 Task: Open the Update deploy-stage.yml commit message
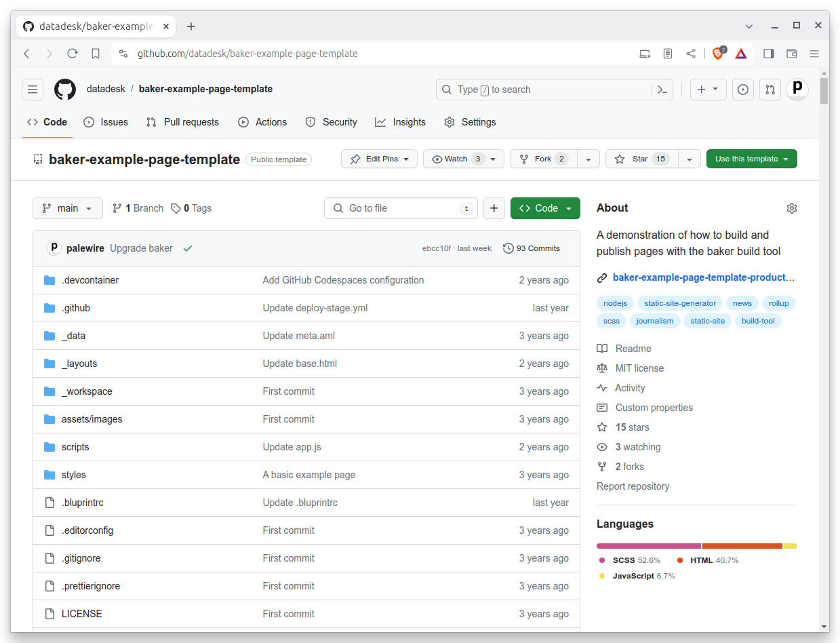click(315, 308)
